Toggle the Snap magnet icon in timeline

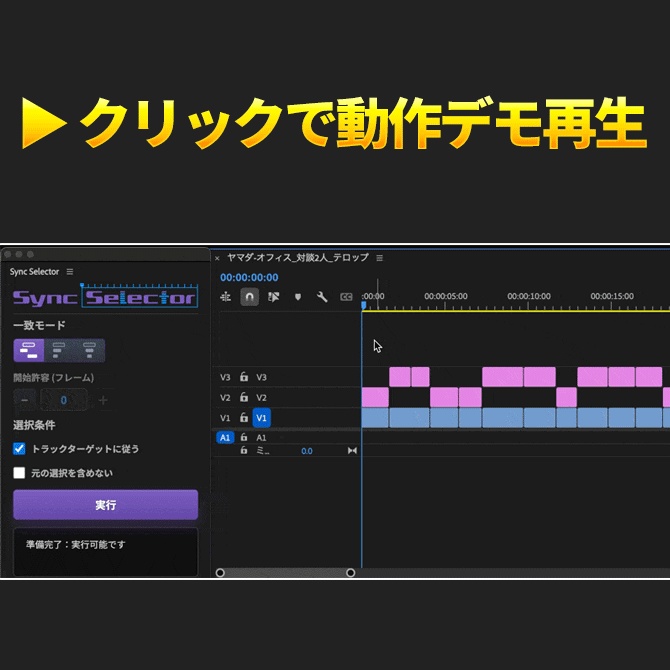click(250, 297)
